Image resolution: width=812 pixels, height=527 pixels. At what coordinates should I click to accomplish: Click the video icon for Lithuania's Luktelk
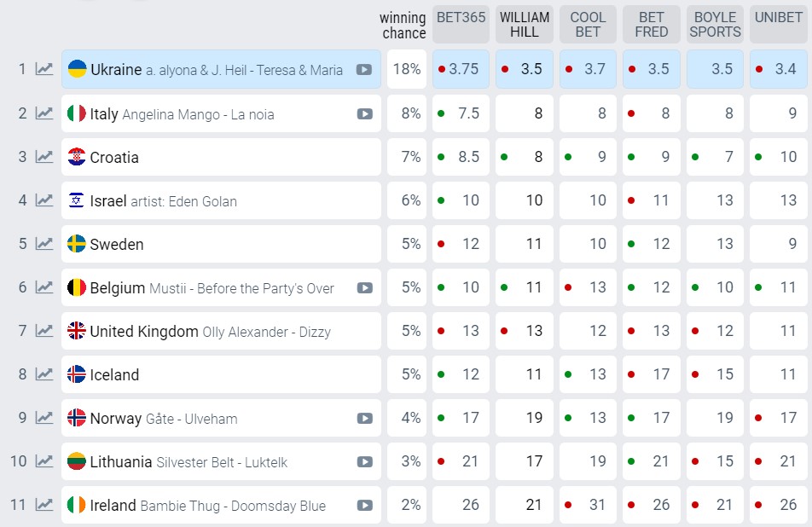(x=364, y=461)
